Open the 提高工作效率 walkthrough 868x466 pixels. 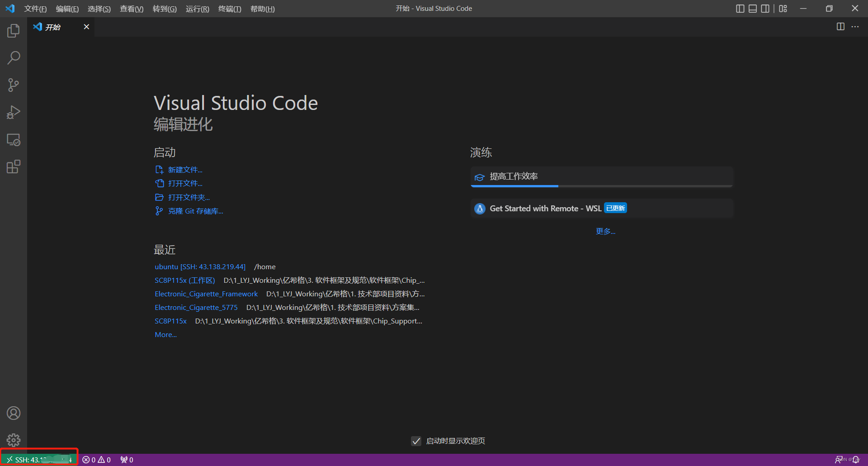click(x=602, y=177)
